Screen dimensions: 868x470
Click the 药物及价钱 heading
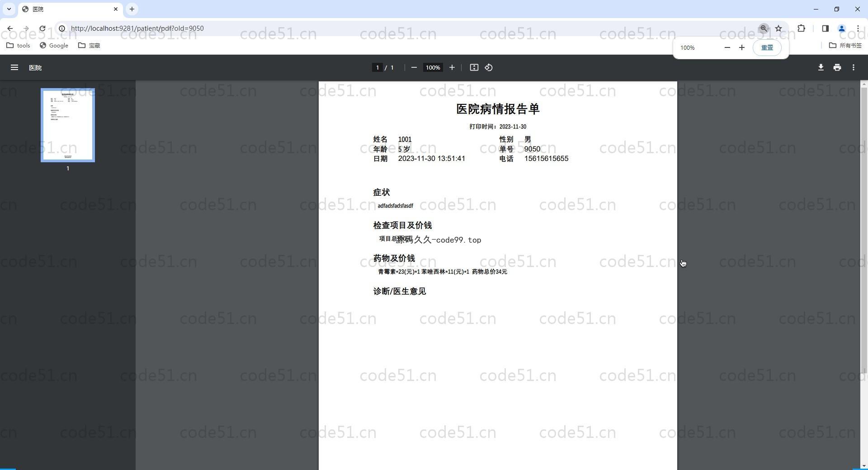click(394, 258)
